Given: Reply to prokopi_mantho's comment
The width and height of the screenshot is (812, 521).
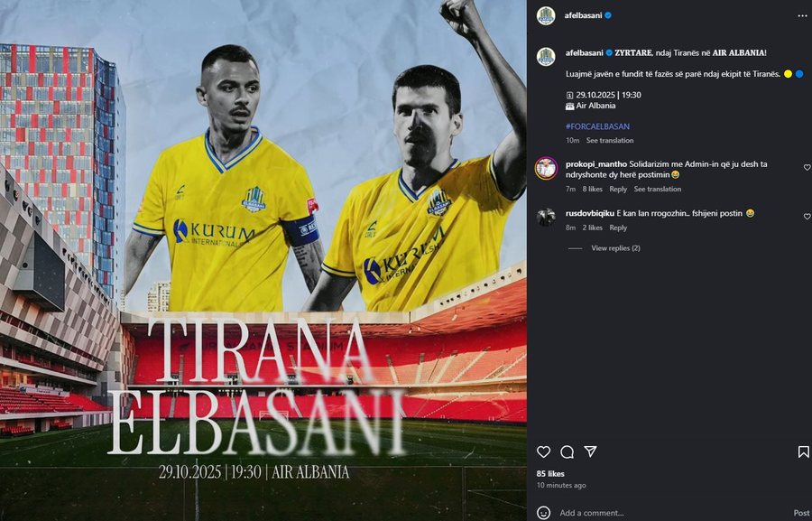Looking at the screenshot, I should (x=618, y=190).
